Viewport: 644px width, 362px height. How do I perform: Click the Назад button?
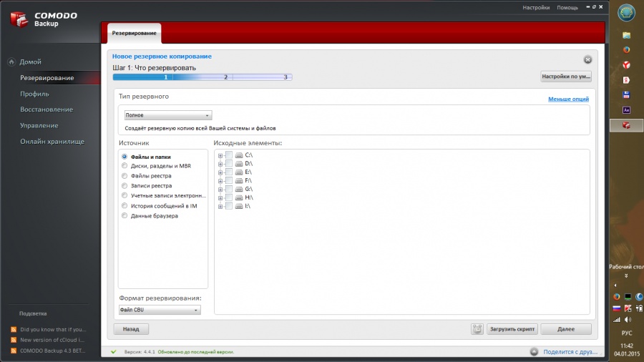(131, 329)
